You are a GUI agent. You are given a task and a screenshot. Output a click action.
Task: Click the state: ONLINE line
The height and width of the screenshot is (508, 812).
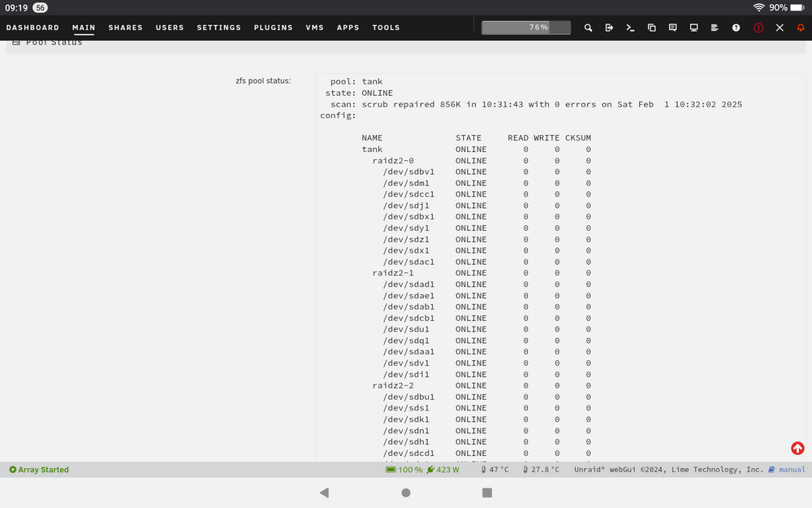pos(359,93)
